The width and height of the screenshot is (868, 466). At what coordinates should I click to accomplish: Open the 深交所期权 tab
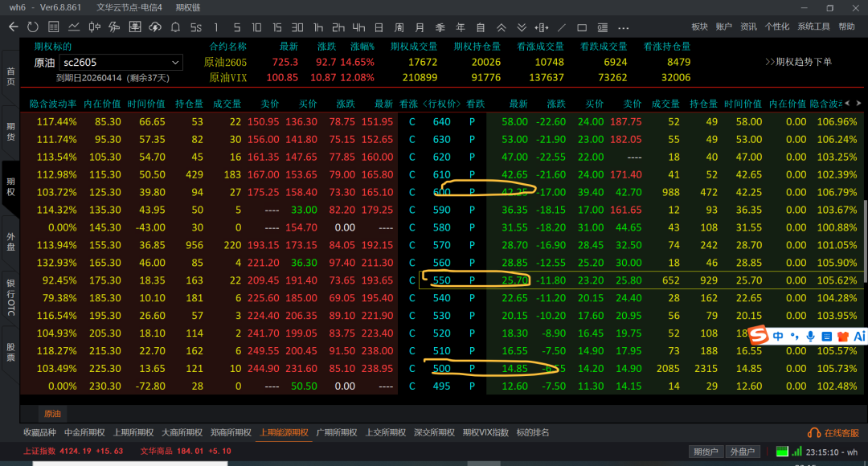click(x=434, y=432)
